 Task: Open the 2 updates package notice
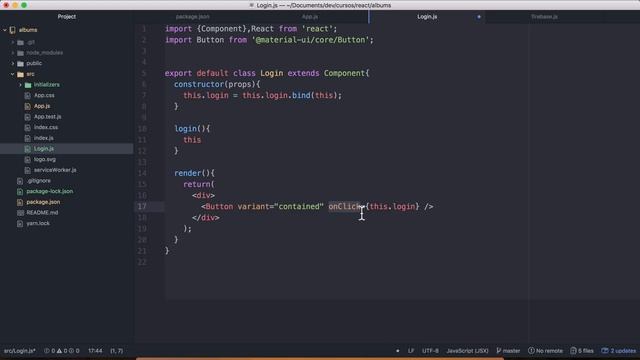pyautogui.click(x=618, y=351)
